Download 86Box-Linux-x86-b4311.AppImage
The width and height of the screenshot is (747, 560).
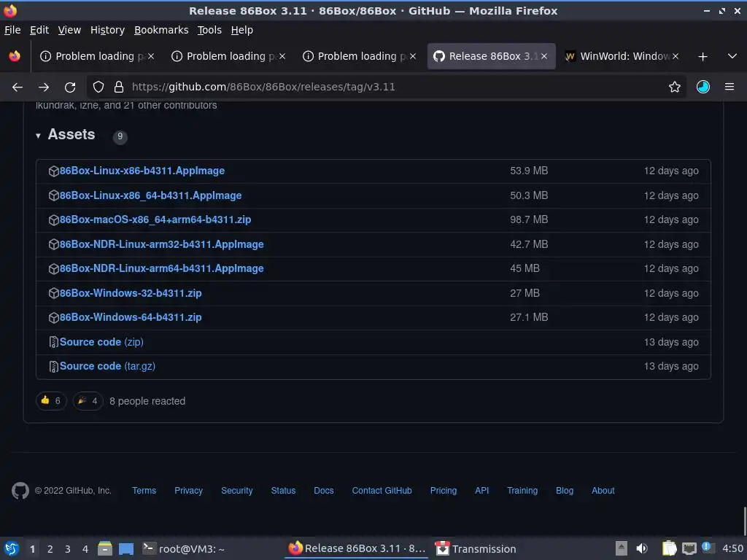(142, 171)
